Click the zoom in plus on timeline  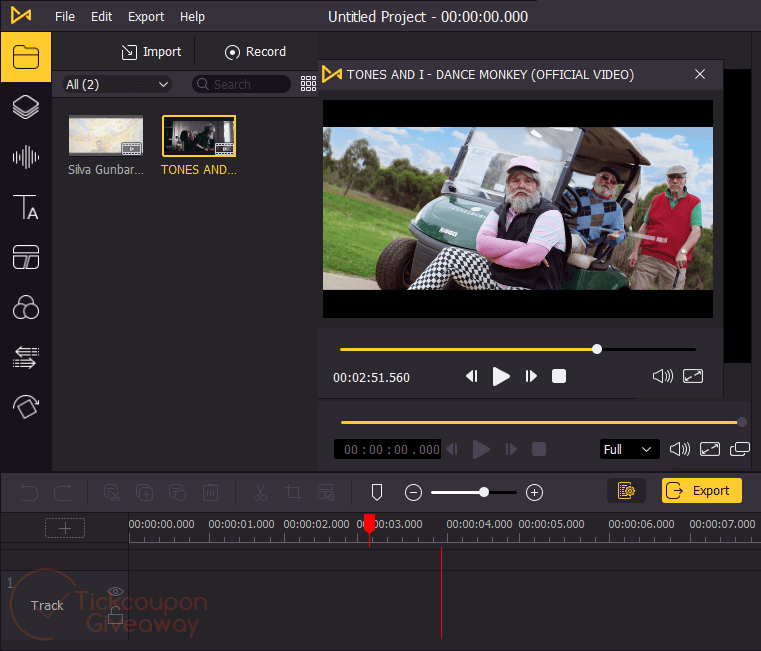point(534,492)
